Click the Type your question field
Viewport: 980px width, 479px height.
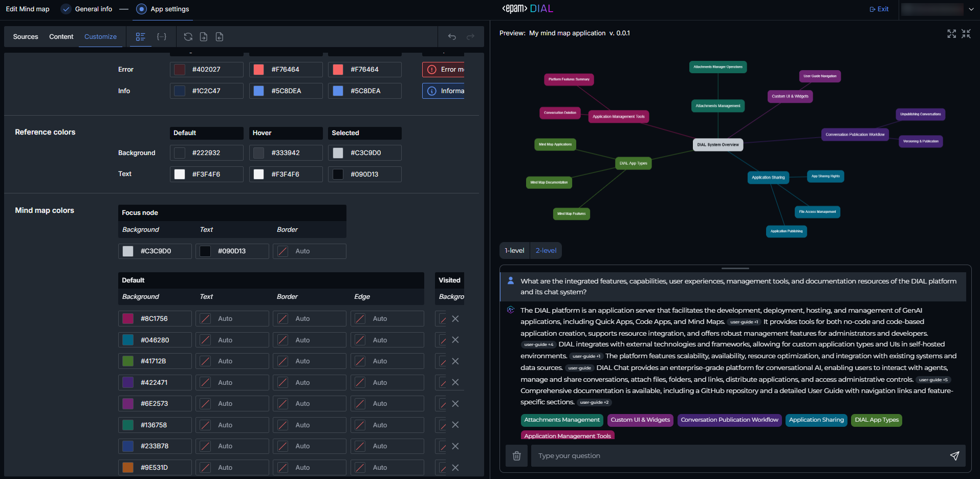click(x=737, y=456)
